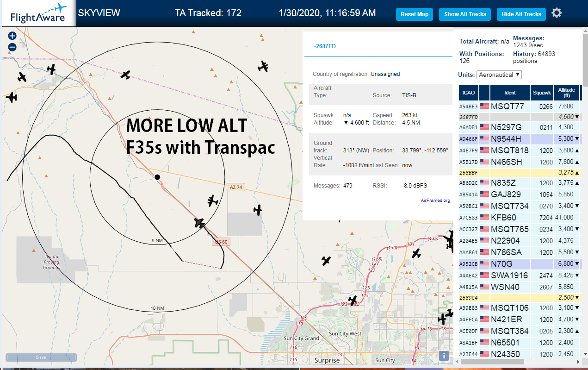Click the Reset Map button
This screenshot has width=588, height=370.
415,14
